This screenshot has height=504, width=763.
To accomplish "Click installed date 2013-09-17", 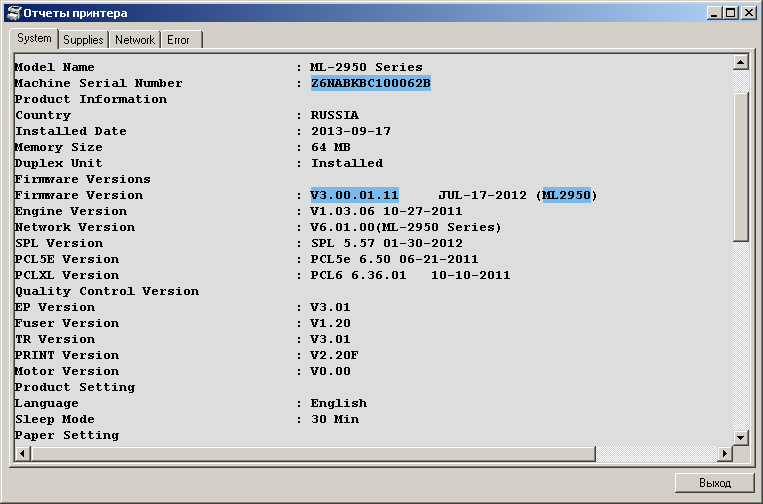I will (351, 131).
